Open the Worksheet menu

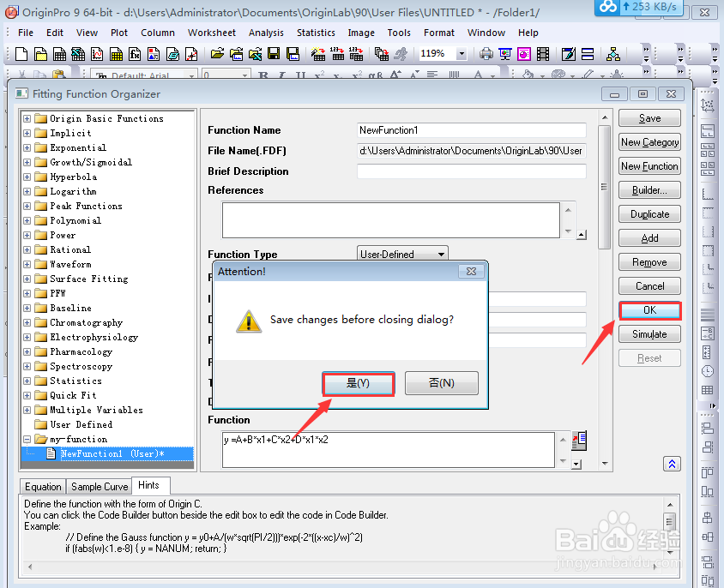pyautogui.click(x=212, y=33)
